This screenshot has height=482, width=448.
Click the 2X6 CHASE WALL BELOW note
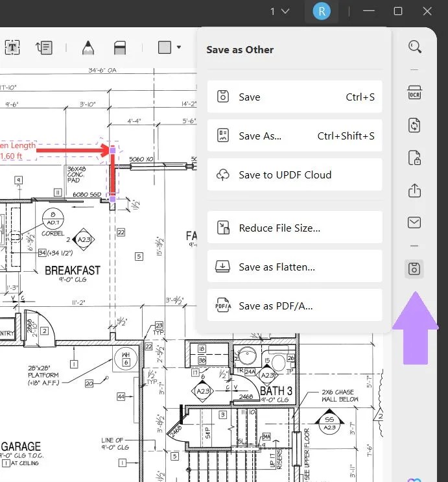pos(340,396)
